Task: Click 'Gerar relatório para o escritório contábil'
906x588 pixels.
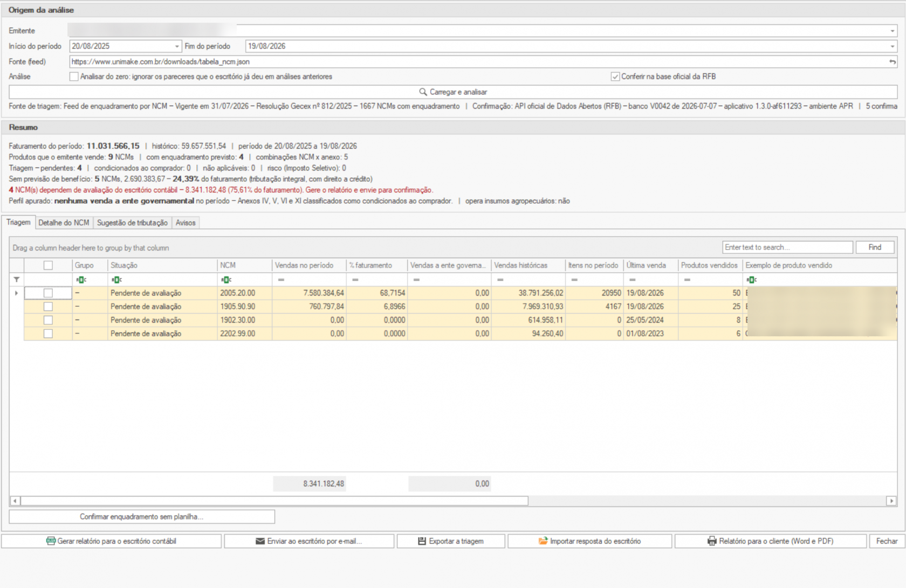Action: tap(112, 541)
